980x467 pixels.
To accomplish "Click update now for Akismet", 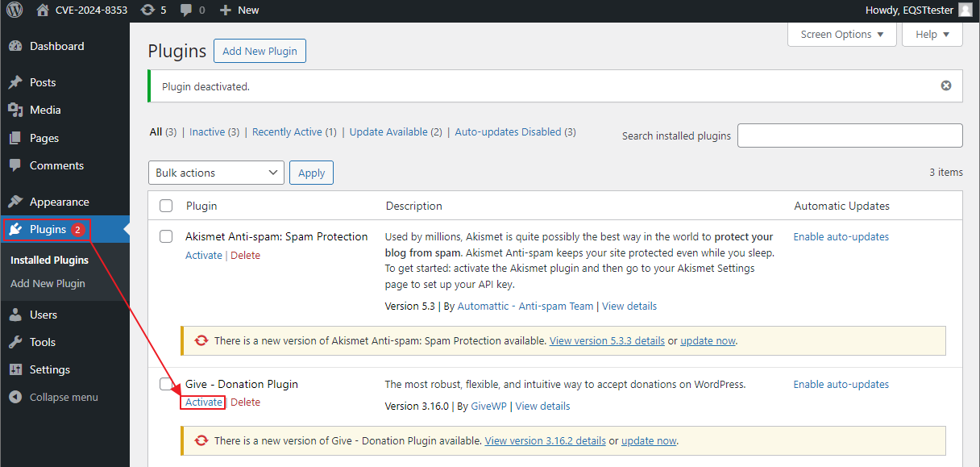I will [x=708, y=340].
